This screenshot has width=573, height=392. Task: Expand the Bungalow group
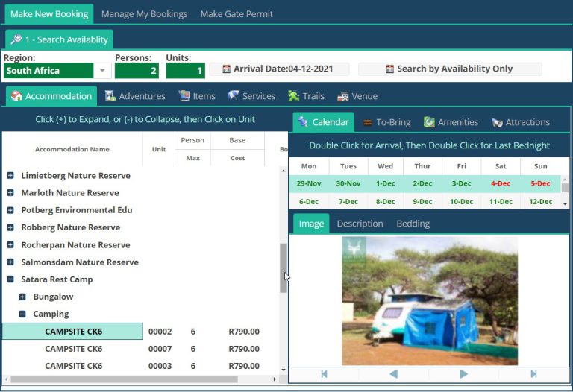pyautogui.click(x=22, y=297)
